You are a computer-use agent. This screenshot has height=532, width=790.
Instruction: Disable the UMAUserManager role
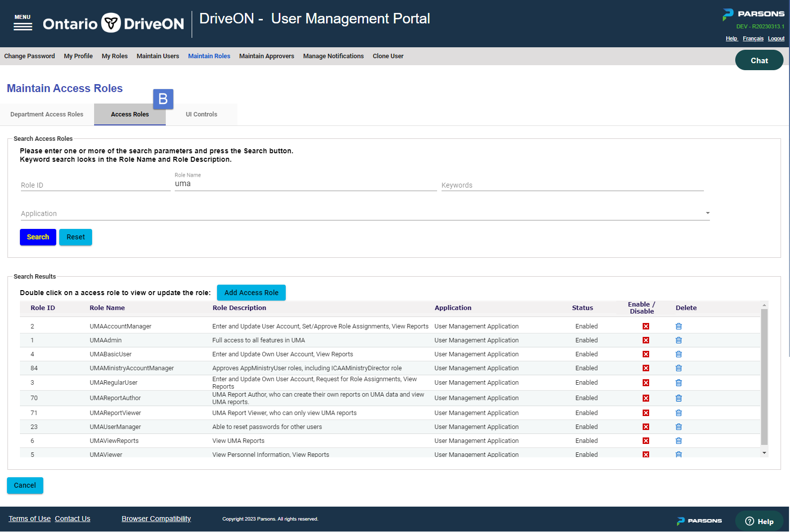pos(646,427)
